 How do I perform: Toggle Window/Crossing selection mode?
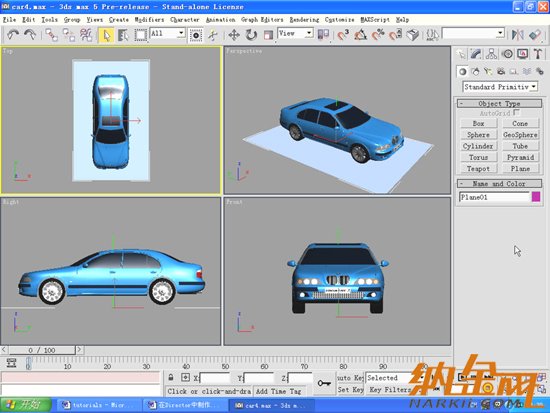click(196, 35)
